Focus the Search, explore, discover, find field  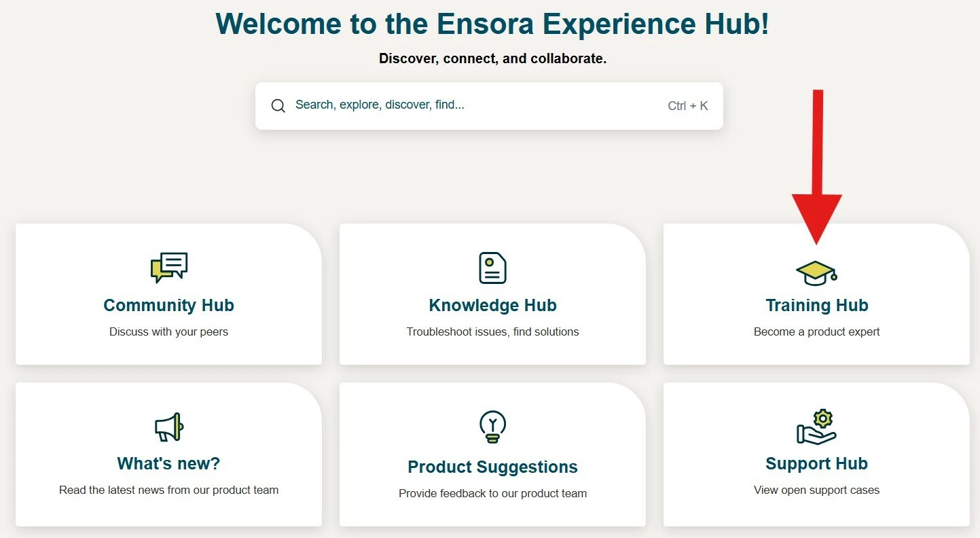click(489, 106)
